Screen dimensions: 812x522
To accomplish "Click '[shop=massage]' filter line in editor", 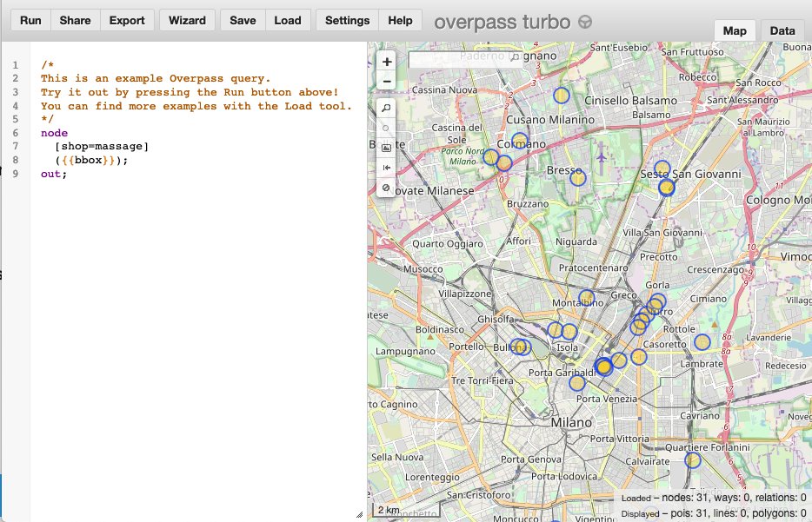I will (102, 147).
